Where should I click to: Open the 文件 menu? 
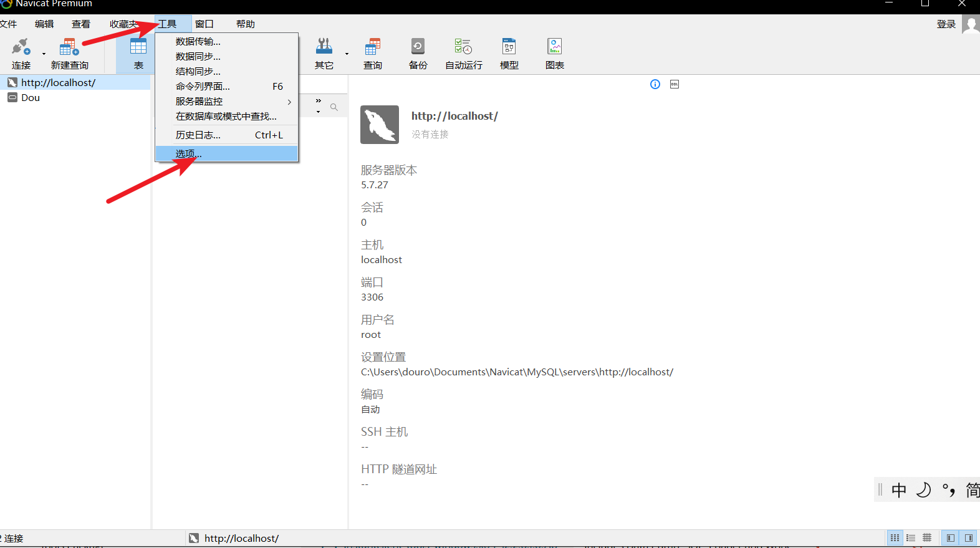pyautogui.click(x=8, y=24)
